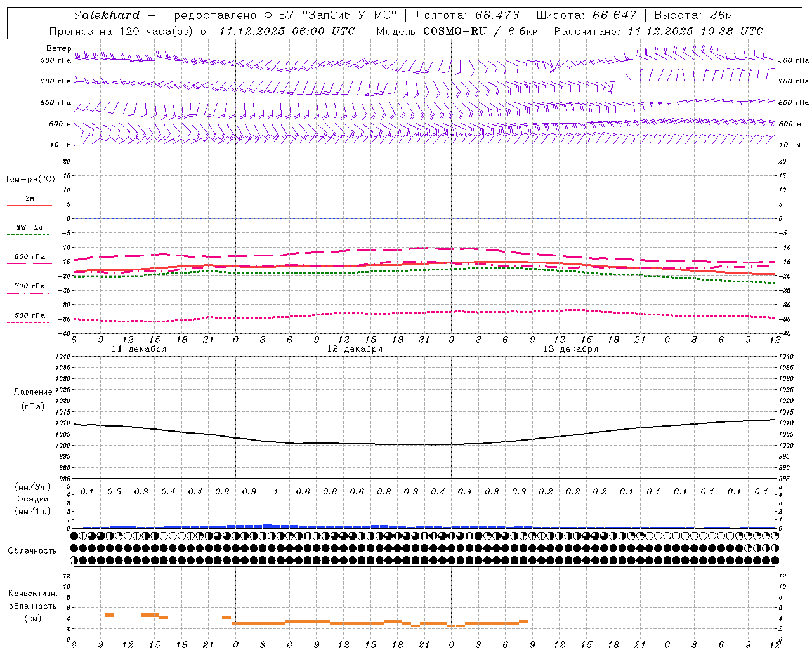The image size is (812, 650).
Task: Click the provider text ФГБУ "ЗапСиб УГМС"
Action: coord(330,15)
